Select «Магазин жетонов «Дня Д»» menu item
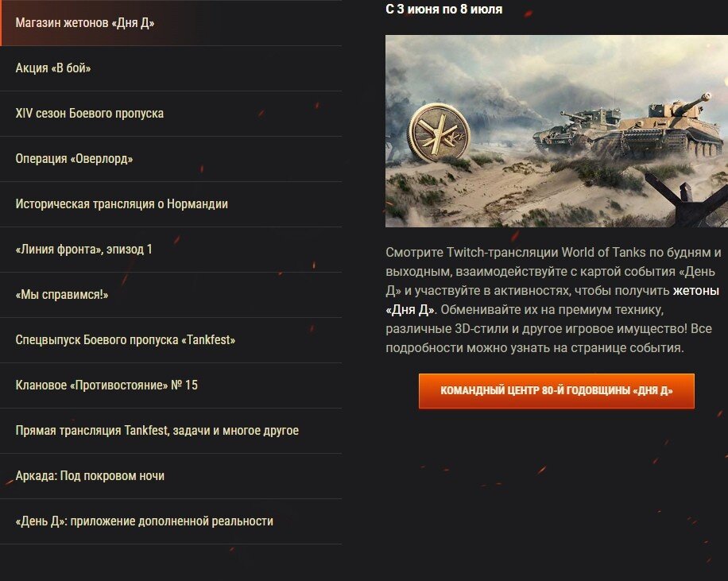 [171, 23]
